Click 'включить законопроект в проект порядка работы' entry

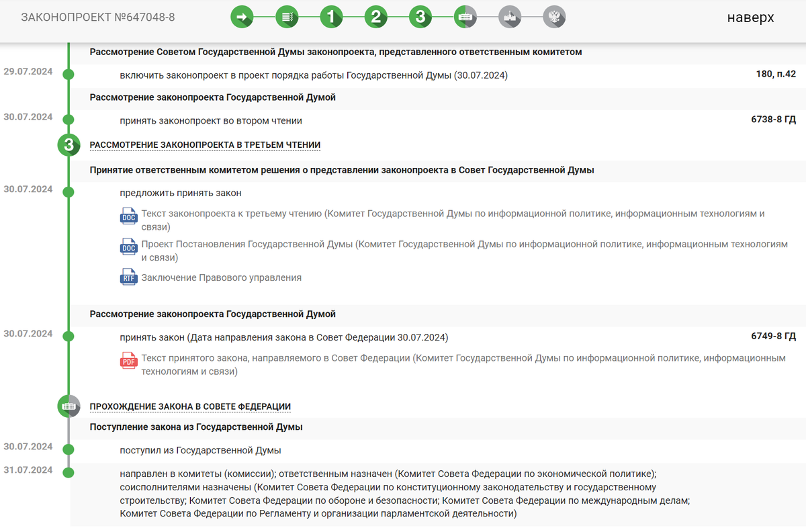(x=314, y=75)
